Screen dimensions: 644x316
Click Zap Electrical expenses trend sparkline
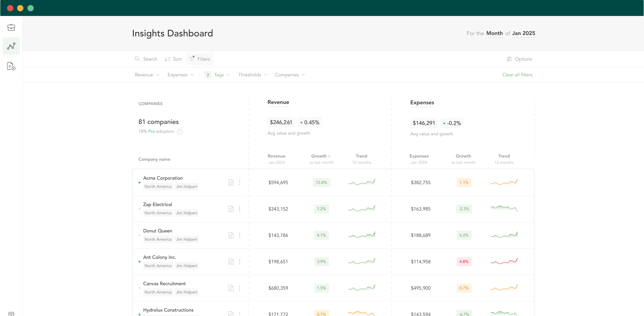pyautogui.click(x=504, y=208)
